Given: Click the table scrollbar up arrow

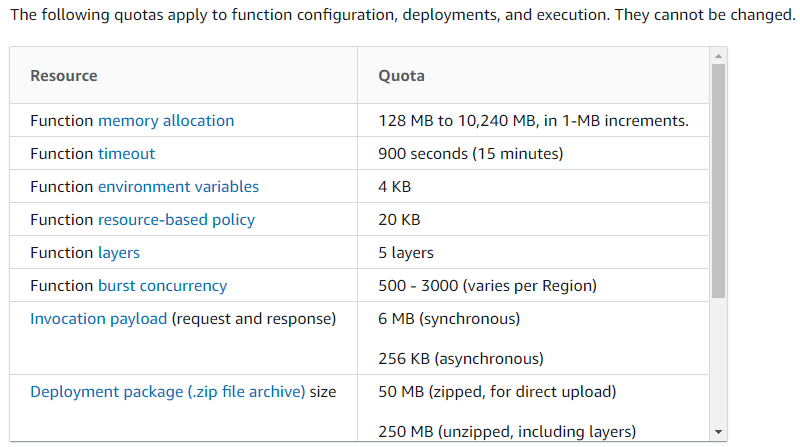Looking at the screenshot, I should point(718,56).
